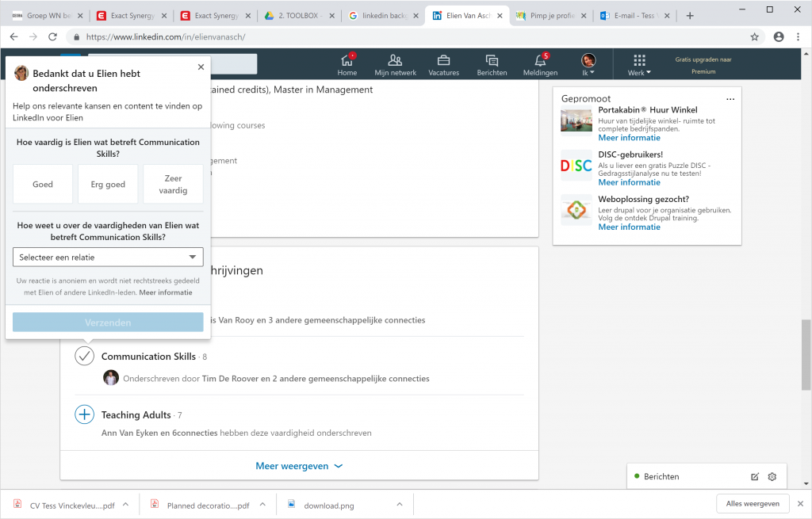
Task: Close the endorsement thank-you popup
Action: point(201,67)
